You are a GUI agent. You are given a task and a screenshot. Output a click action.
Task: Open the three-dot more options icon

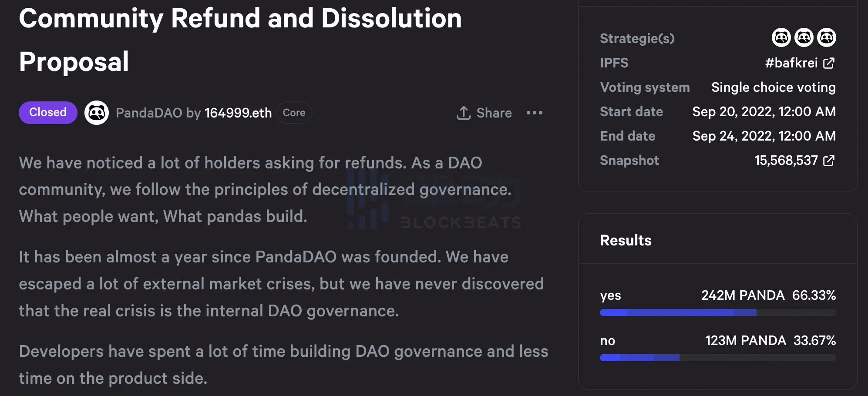pyautogui.click(x=534, y=113)
